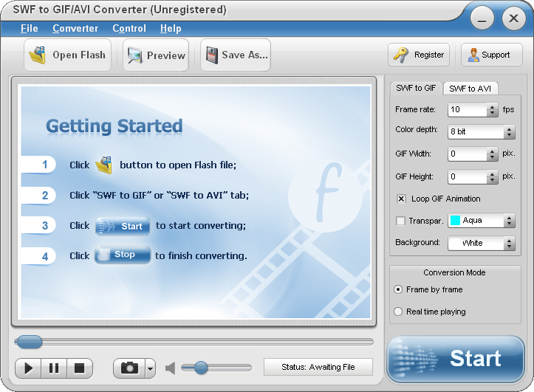This screenshot has width=534, height=392.
Task: Increase the Frame rate with up arrow
Action: [x=492, y=107]
